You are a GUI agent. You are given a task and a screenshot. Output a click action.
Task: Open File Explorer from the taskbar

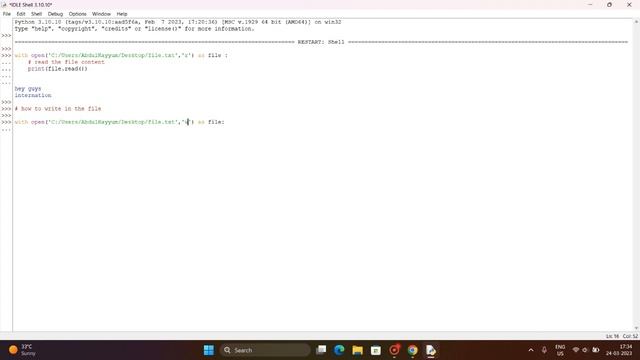(358, 350)
